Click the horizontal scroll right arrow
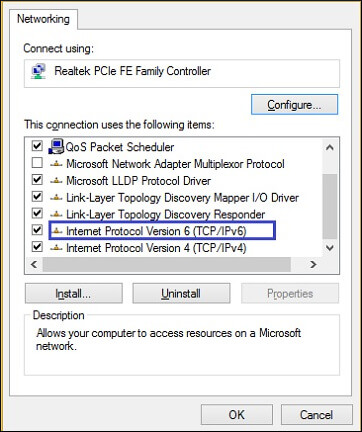 click(x=313, y=264)
